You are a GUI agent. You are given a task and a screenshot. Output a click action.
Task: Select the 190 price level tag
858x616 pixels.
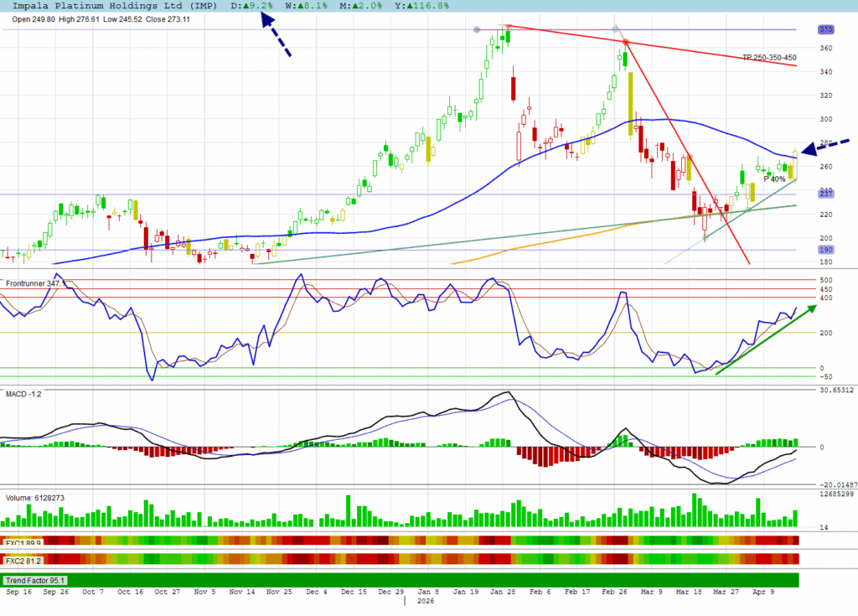point(826,250)
